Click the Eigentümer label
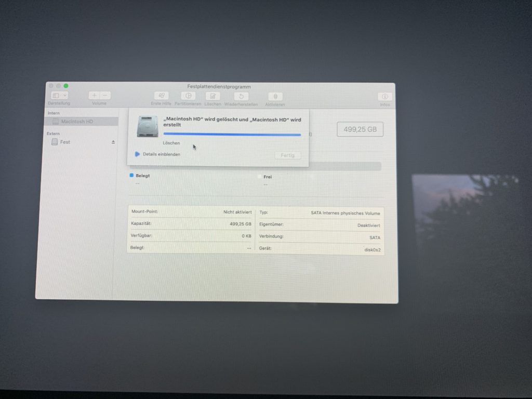 (271, 224)
